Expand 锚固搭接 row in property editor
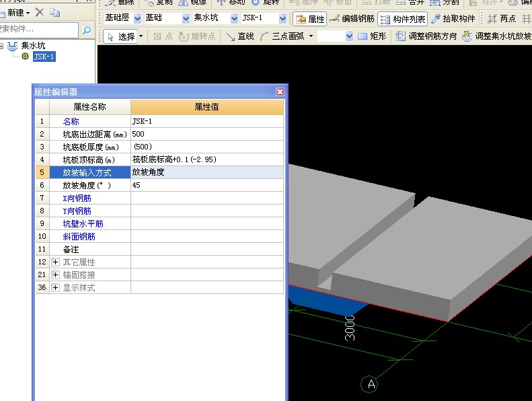Image resolution: width=532 pixels, height=401 pixels. coord(56,275)
